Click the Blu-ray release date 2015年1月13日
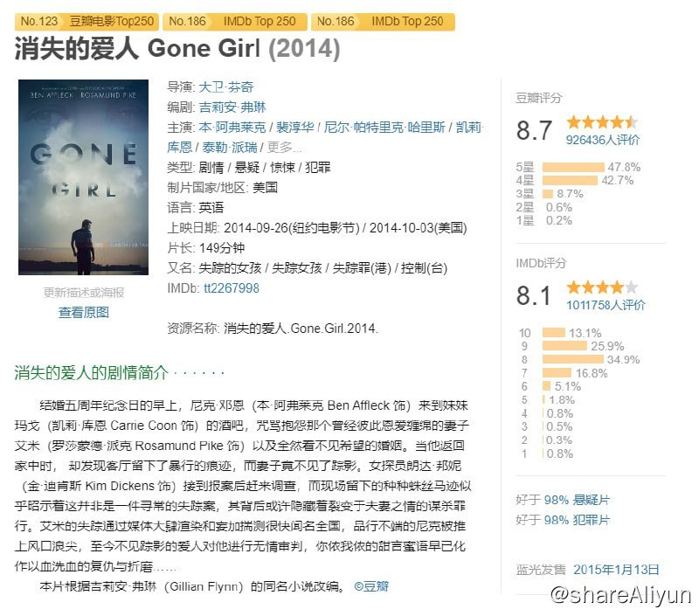 pyautogui.click(x=618, y=568)
